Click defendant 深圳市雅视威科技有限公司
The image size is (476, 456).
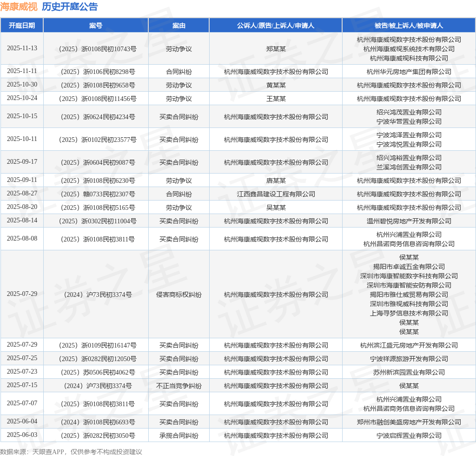(x=409, y=304)
